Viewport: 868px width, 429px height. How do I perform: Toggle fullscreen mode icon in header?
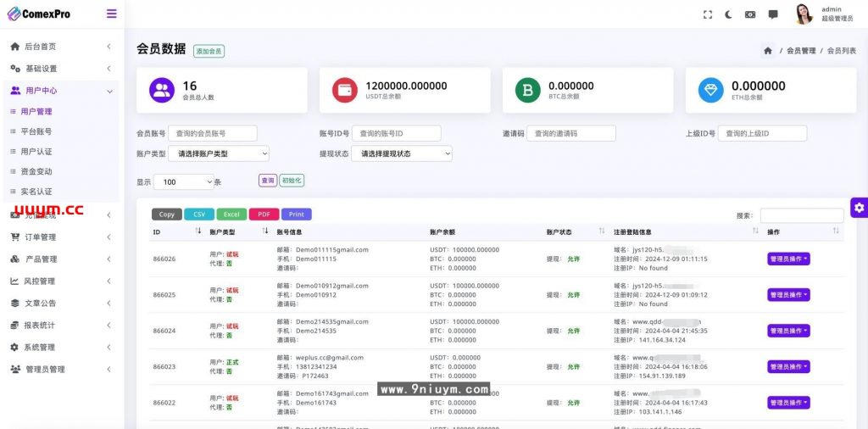[x=708, y=14]
